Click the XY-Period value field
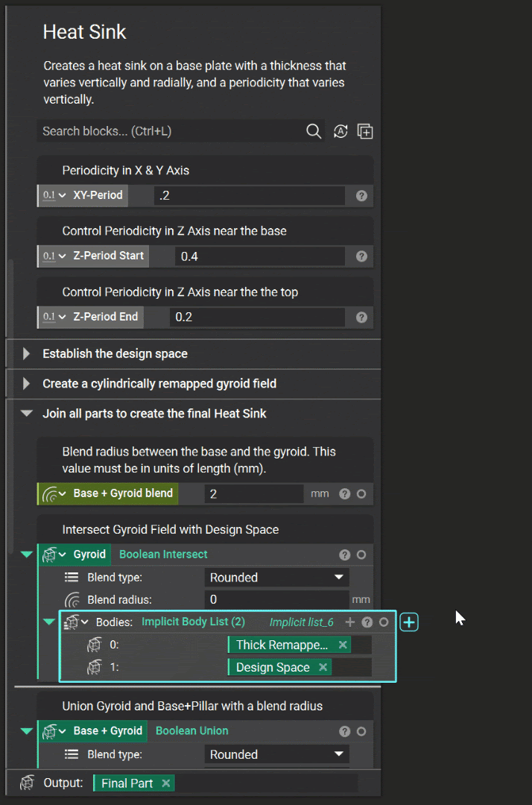This screenshot has height=805, width=532. (250, 195)
